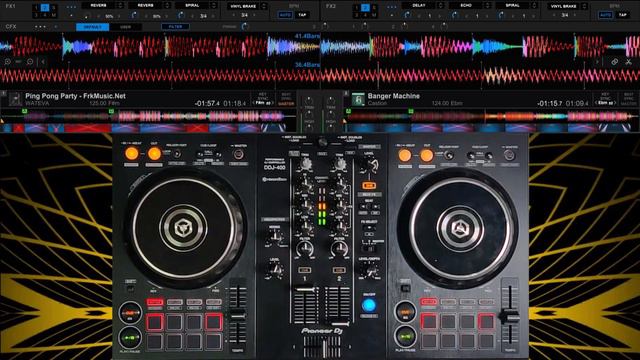Open the FX1 SPIRAL effect dropdown
Viewport: 640px width, 360px height.
point(213,6)
